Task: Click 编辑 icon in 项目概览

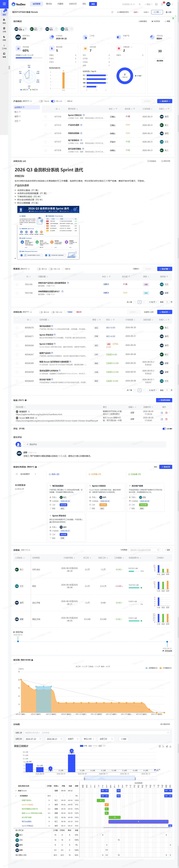Action: tap(167, 21)
